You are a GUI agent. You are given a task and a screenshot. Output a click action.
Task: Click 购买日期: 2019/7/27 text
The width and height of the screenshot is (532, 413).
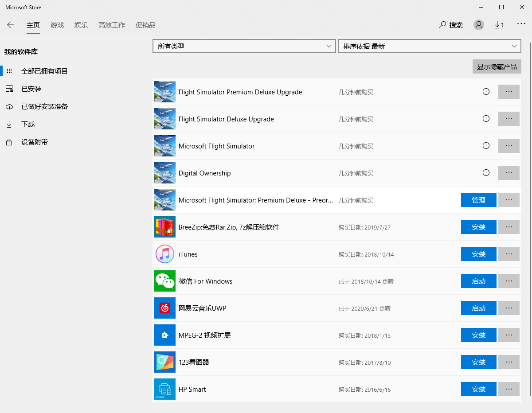click(364, 227)
